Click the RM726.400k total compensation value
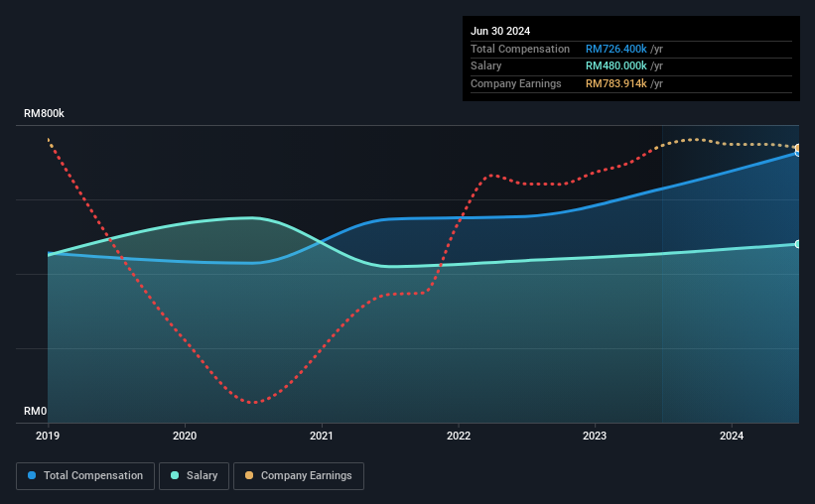The height and width of the screenshot is (504, 815). (615, 49)
